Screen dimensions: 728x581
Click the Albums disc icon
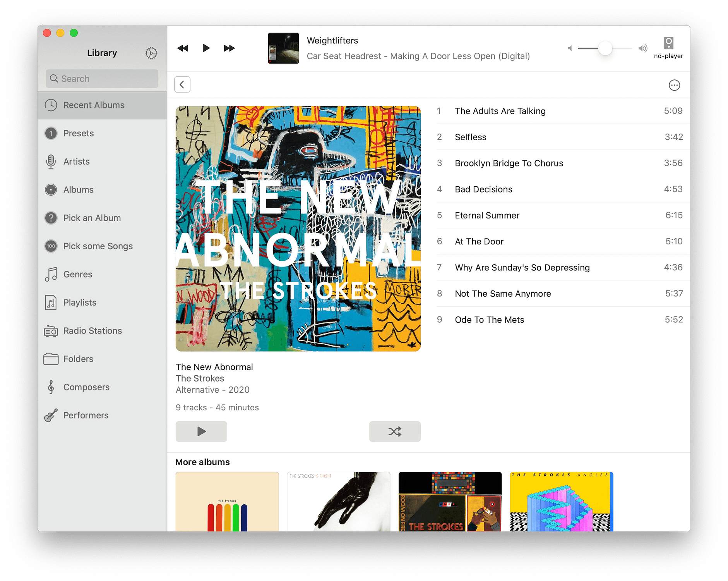coord(51,190)
